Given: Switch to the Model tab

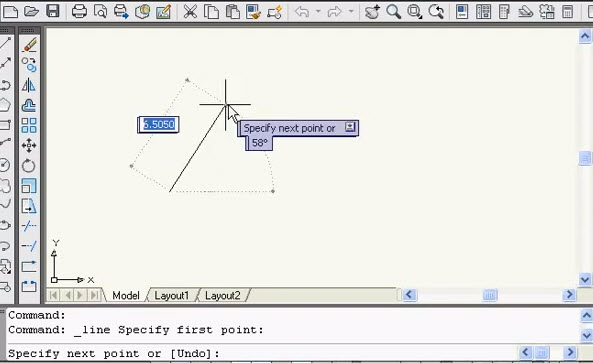Looking at the screenshot, I should 126,295.
